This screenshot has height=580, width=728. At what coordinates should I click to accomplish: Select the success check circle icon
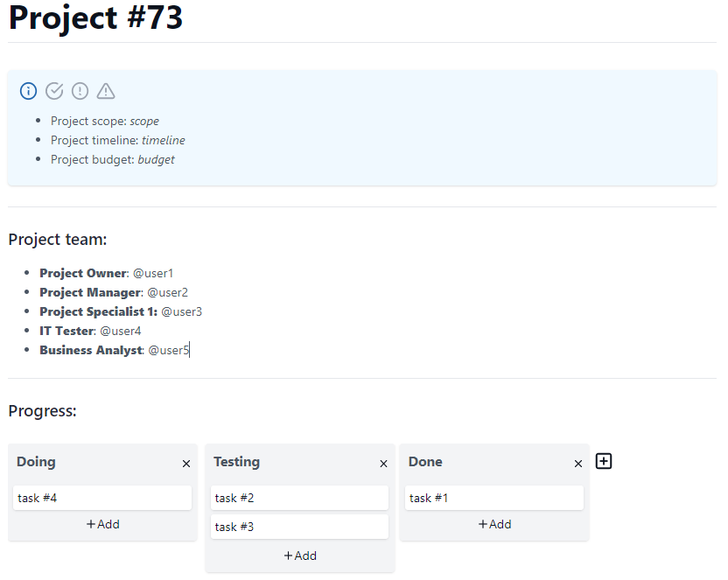coord(54,91)
